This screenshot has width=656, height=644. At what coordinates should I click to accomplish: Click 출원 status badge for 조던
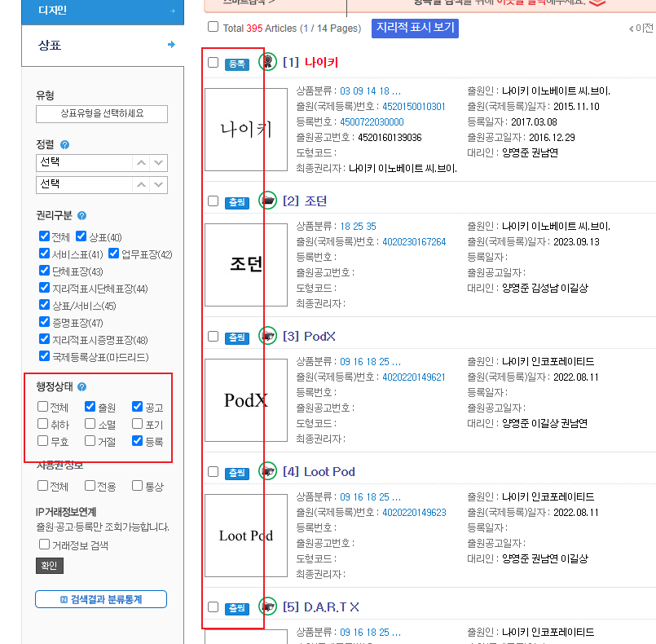237,202
